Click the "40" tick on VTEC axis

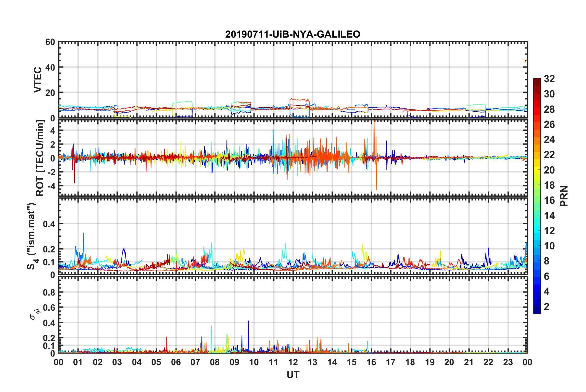(50, 67)
